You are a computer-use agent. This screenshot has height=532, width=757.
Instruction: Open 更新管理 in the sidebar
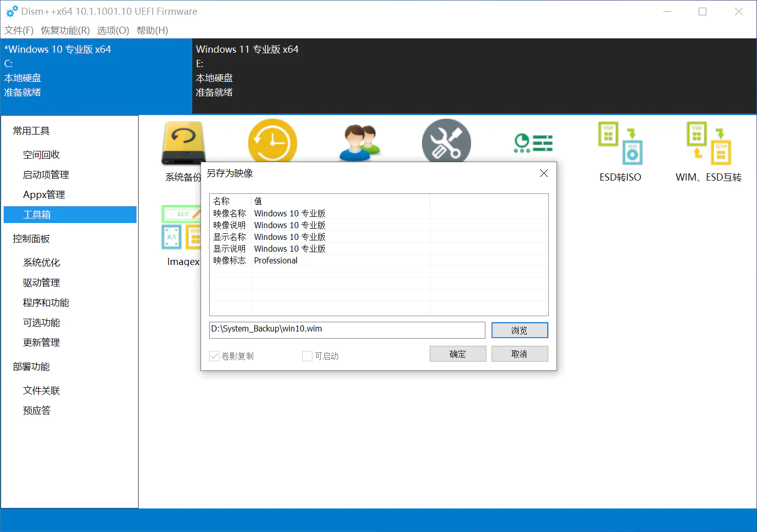(41, 342)
